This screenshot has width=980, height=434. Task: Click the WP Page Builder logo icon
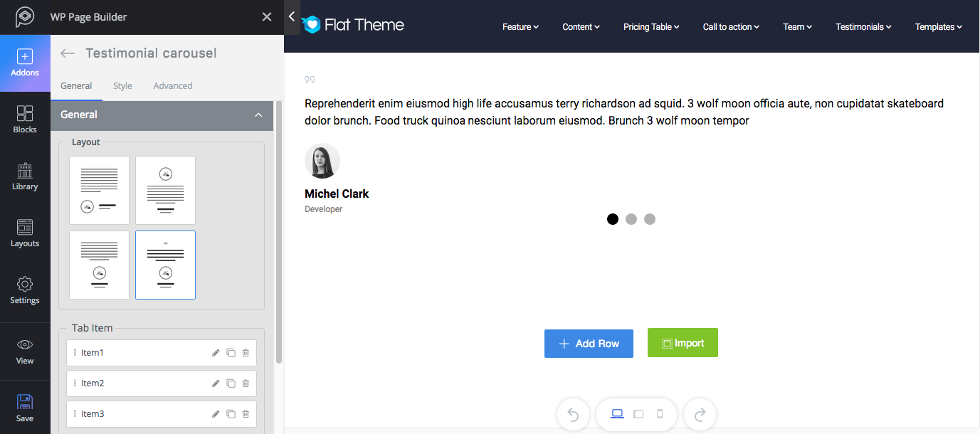[x=25, y=17]
